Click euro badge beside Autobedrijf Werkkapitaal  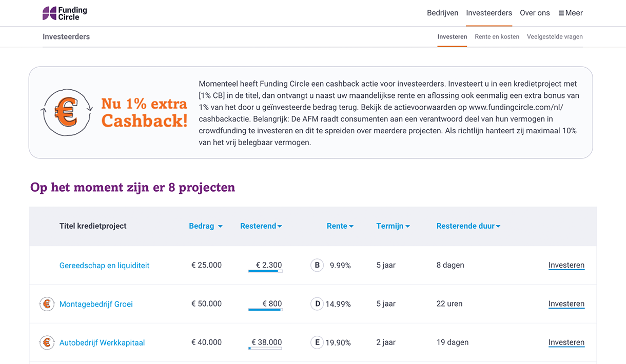(47, 342)
